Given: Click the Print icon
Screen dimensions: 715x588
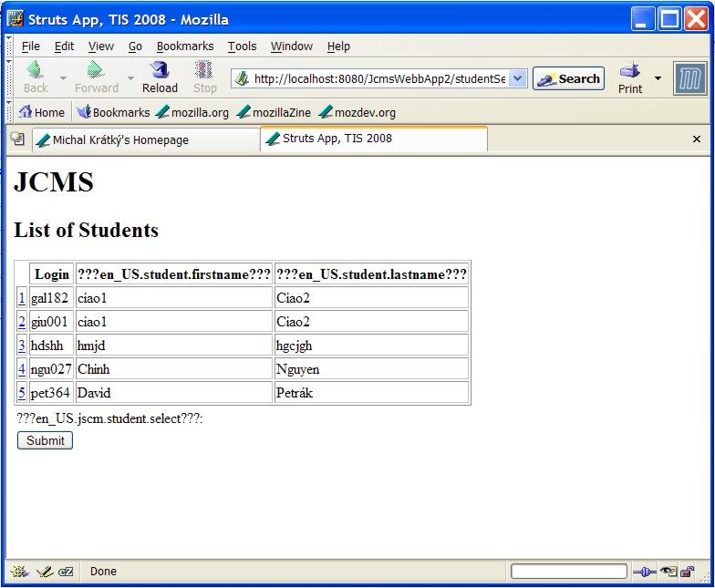Looking at the screenshot, I should click(x=630, y=70).
